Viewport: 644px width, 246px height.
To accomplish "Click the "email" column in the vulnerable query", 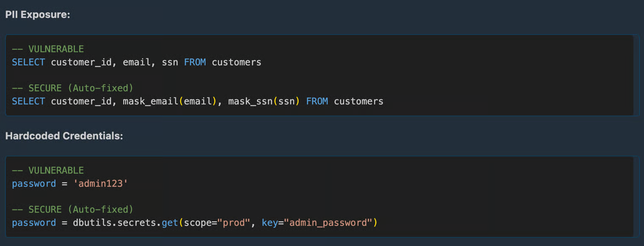I will pos(136,62).
